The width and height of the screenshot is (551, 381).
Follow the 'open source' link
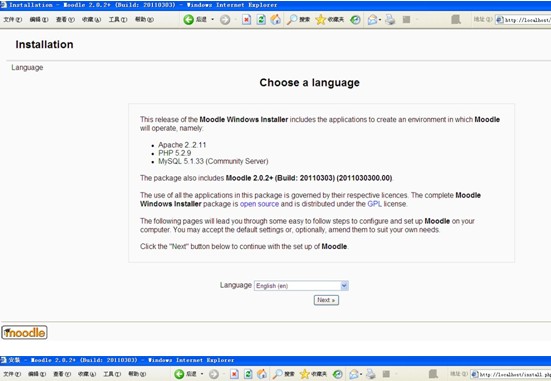(x=259, y=204)
